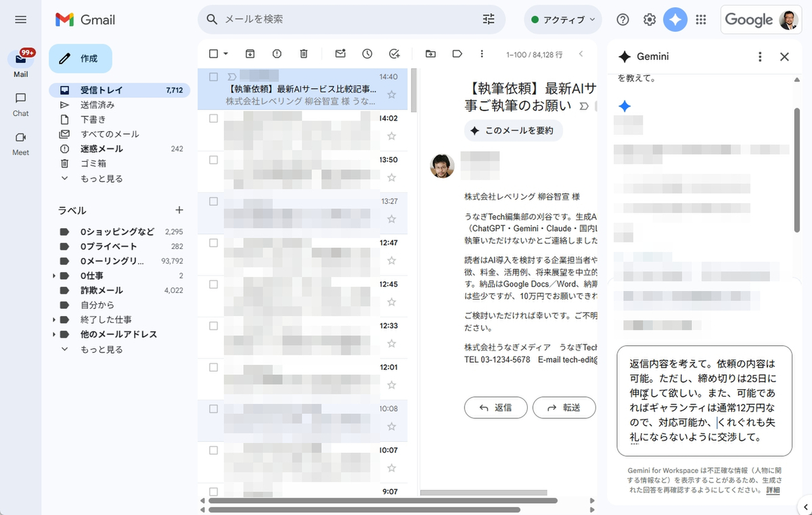Open the Google apps grid
The image size is (812, 515).
pos(701,20)
